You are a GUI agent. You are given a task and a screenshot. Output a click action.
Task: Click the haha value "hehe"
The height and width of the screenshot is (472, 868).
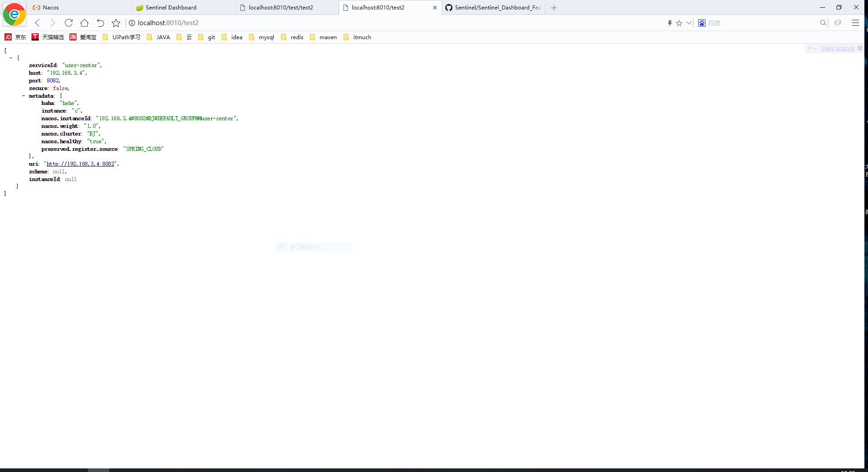pyautogui.click(x=68, y=103)
